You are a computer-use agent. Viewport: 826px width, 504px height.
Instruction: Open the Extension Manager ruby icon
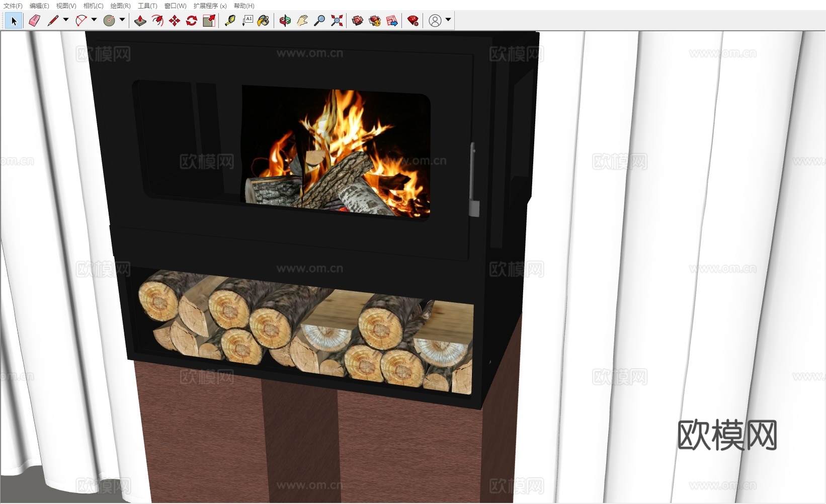point(413,21)
